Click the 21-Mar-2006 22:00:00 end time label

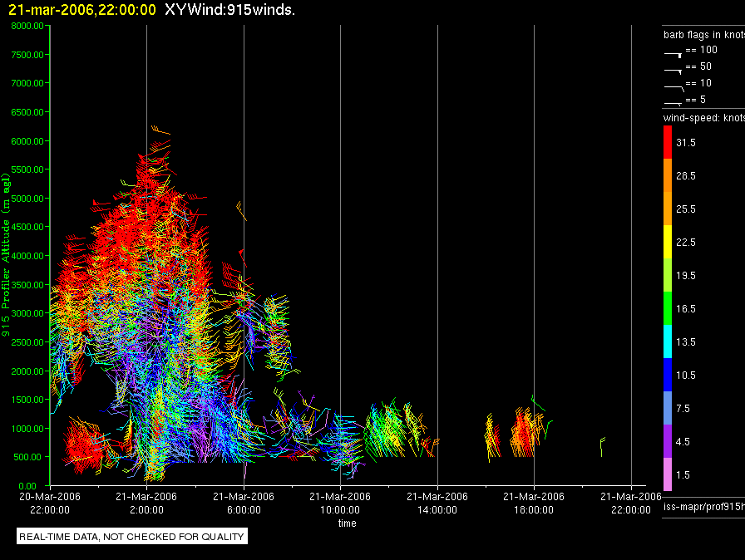pos(631,503)
